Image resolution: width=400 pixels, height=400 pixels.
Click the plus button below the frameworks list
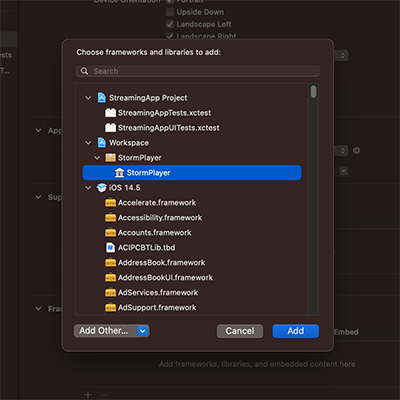click(88, 395)
